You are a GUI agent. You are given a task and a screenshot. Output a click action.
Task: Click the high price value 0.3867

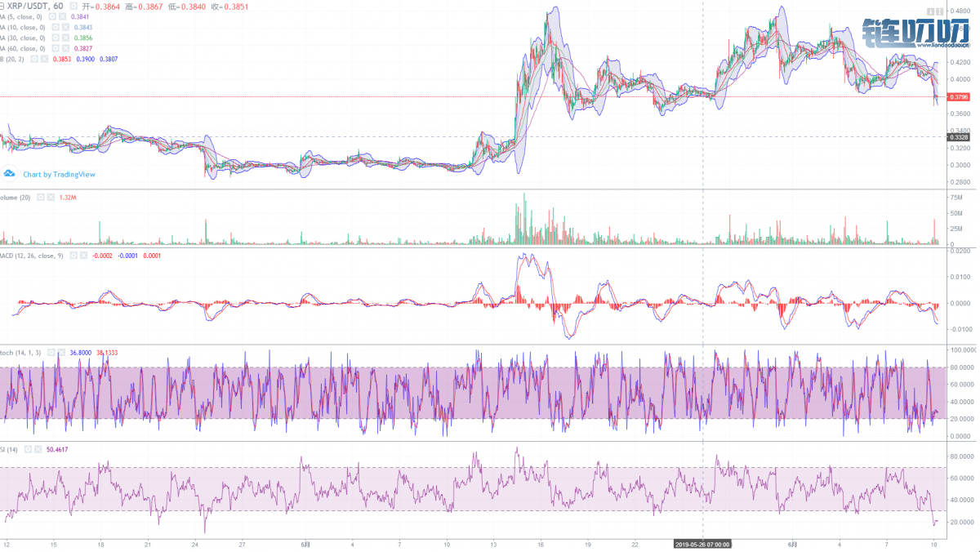(150, 7)
